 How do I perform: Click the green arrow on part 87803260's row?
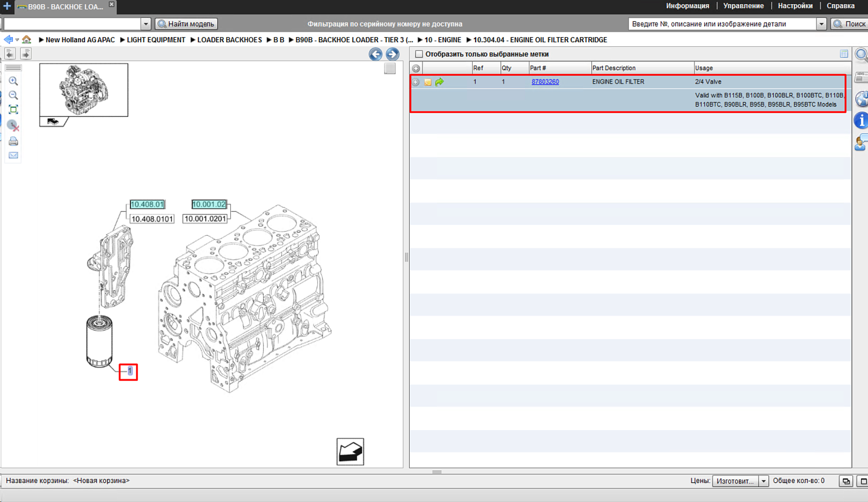click(x=439, y=82)
